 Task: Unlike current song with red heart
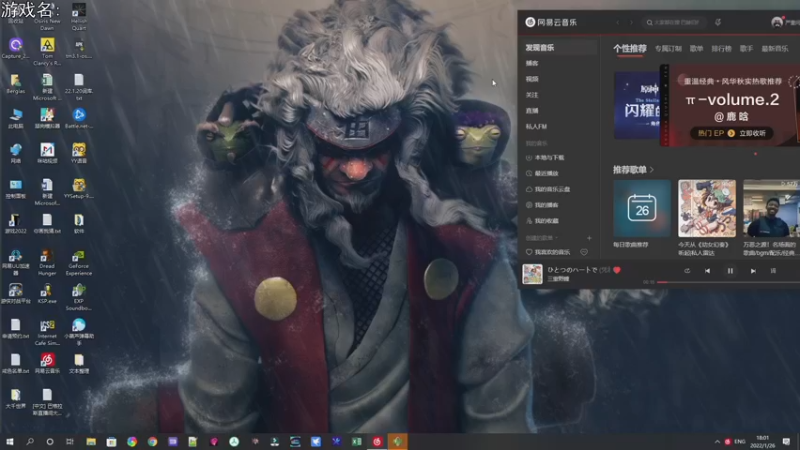pyautogui.click(x=617, y=270)
